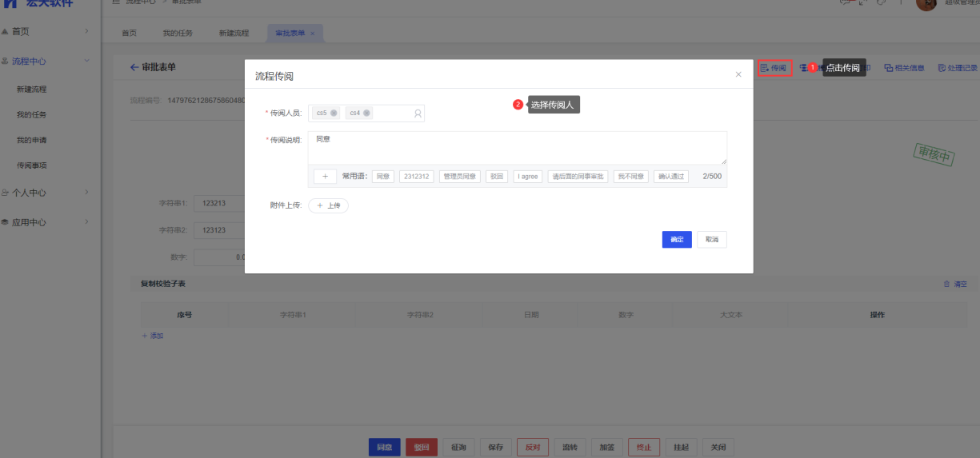Screen dimensions: 980x458
Task: Remove cs5 from the 传阅人员 field
Action: click(334, 114)
